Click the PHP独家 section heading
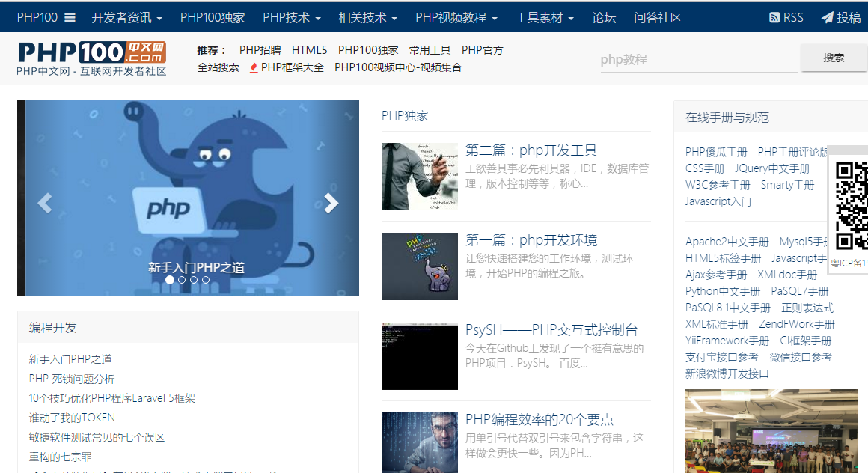This screenshot has height=473, width=868. pos(405,116)
